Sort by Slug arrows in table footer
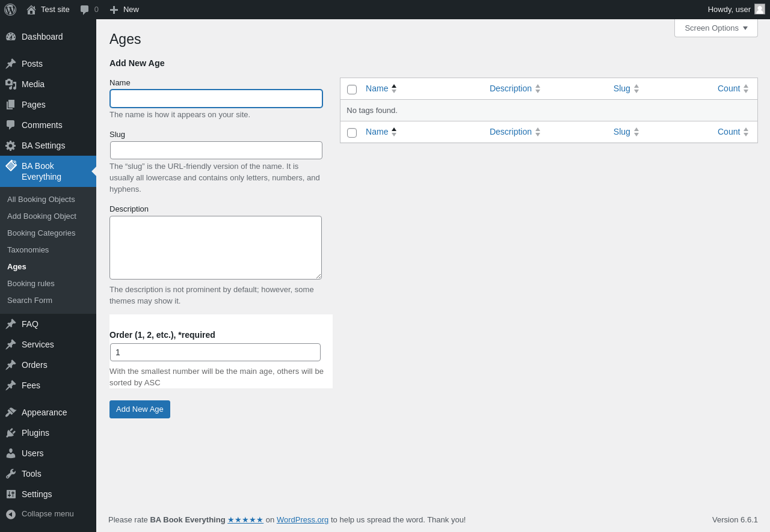The image size is (770, 532). 636,132
